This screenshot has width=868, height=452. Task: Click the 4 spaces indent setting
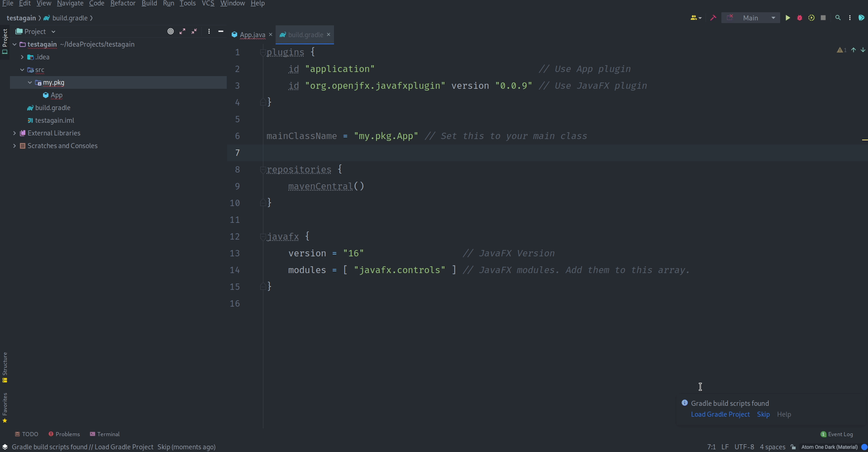[x=773, y=447]
